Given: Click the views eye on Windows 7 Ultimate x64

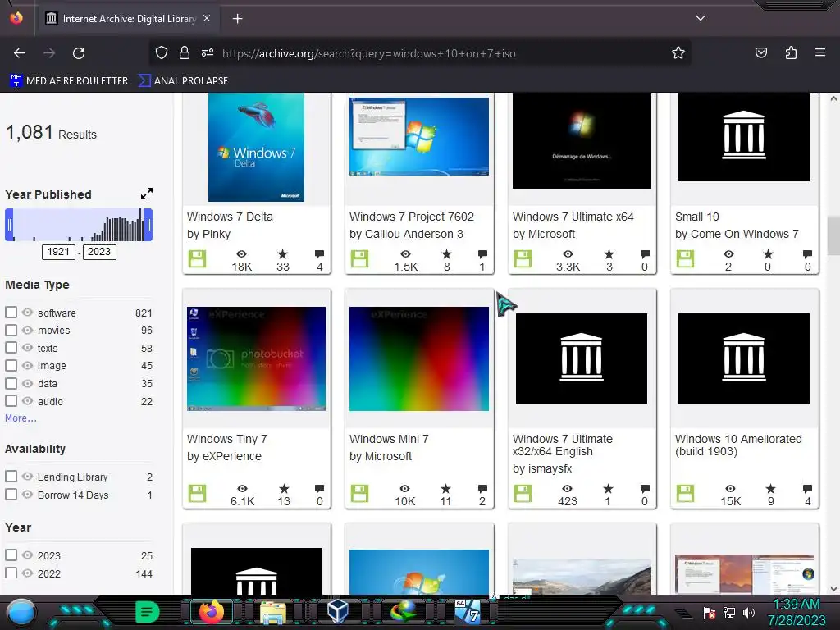Looking at the screenshot, I should click(x=568, y=254).
